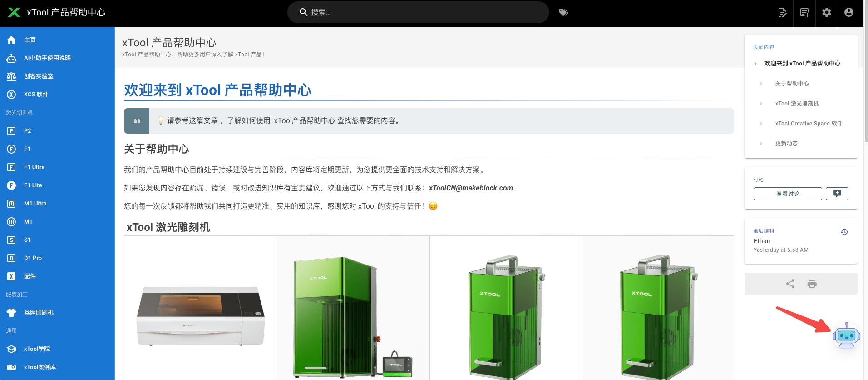Click the F box icon for F1 Ultra
Screen dimensions: 868x380
coord(11,167)
